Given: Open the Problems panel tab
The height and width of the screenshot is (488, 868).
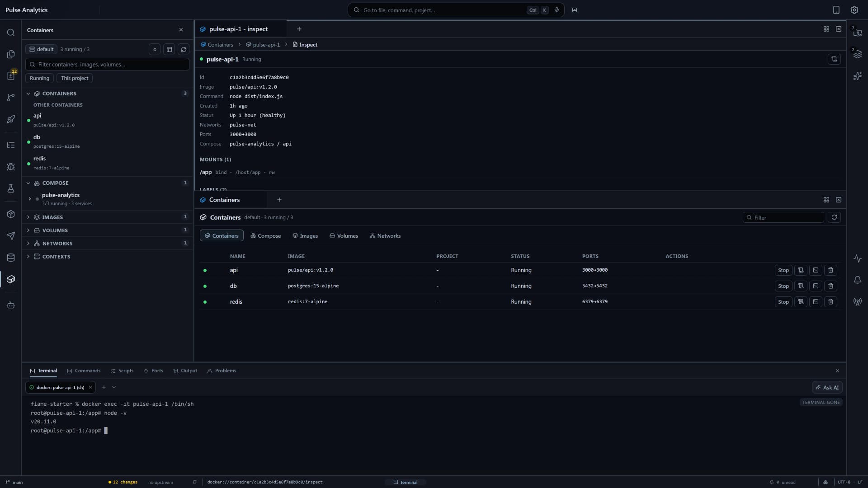Looking at the screenshot, I should 222,371.
